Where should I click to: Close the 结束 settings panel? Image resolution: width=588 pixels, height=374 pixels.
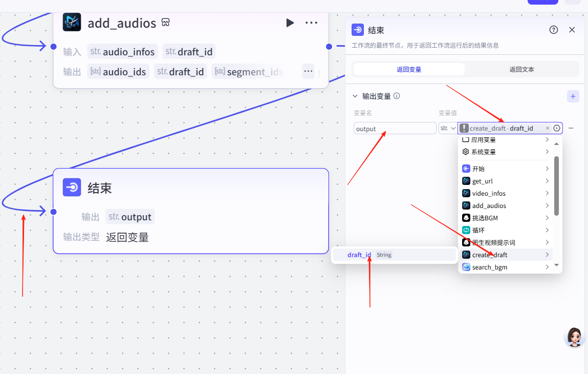572,30
